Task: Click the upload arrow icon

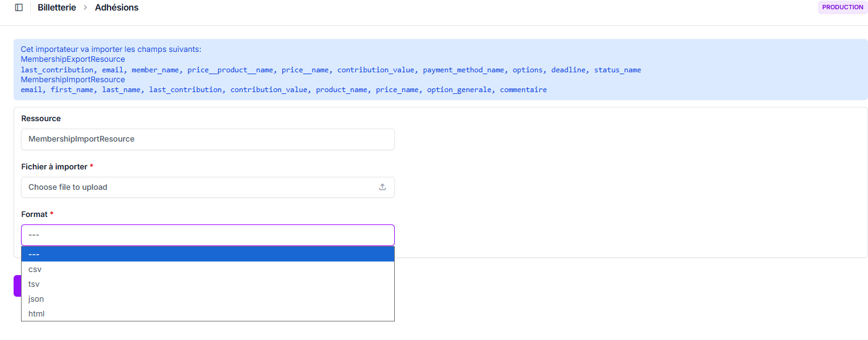Action: 382,187
